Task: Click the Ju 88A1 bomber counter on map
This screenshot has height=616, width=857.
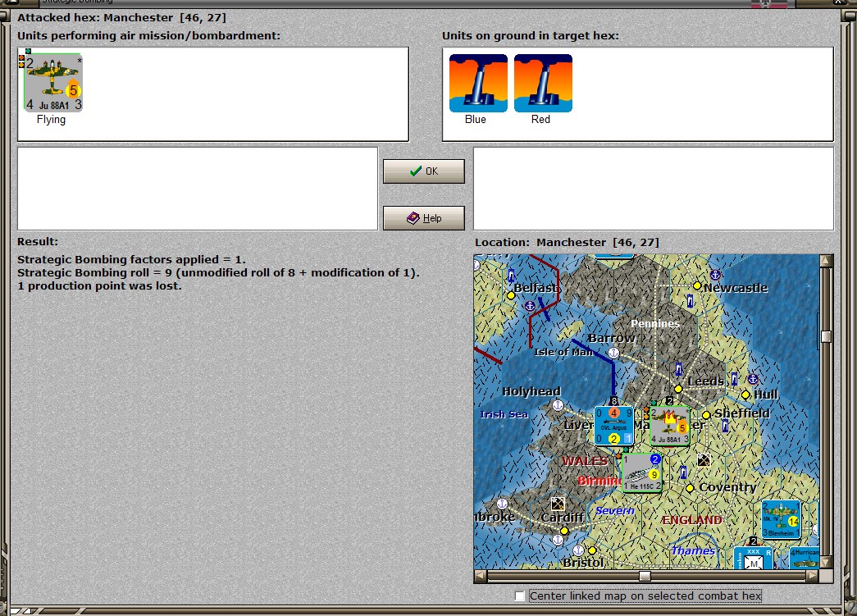Action: coord(670,426)
